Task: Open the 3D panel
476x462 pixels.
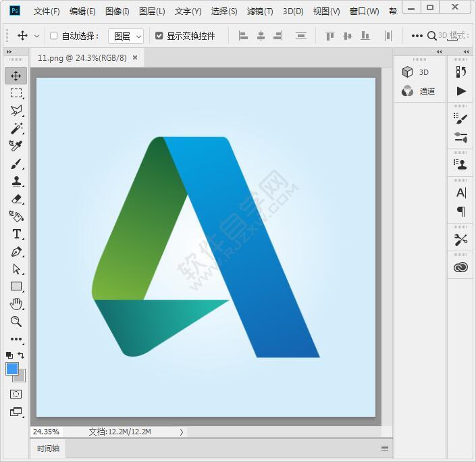Action: coord(417,72)
